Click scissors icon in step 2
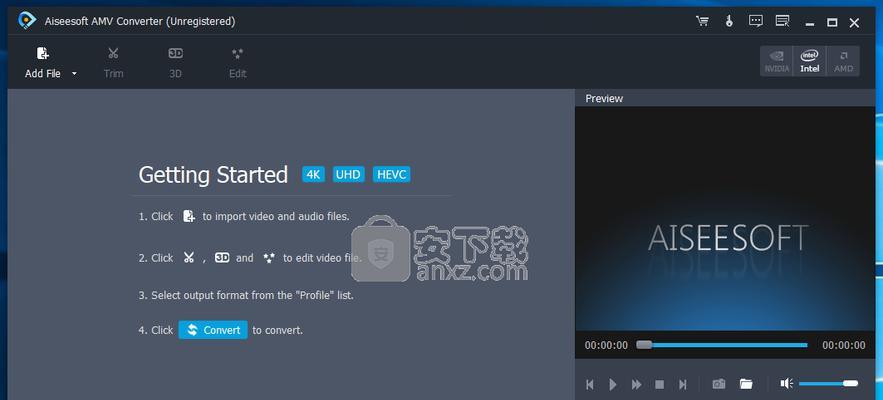Image resolution: width=883 pixels, height=400 pixels. click(189, 257)
